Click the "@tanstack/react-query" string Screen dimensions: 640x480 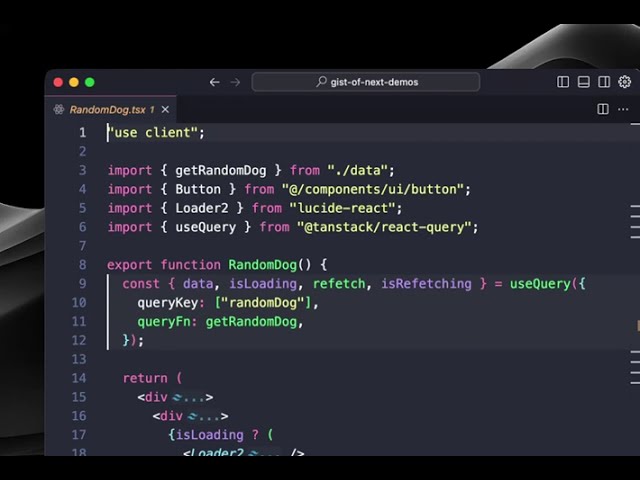pyautogui.click(x=384, y=227)
